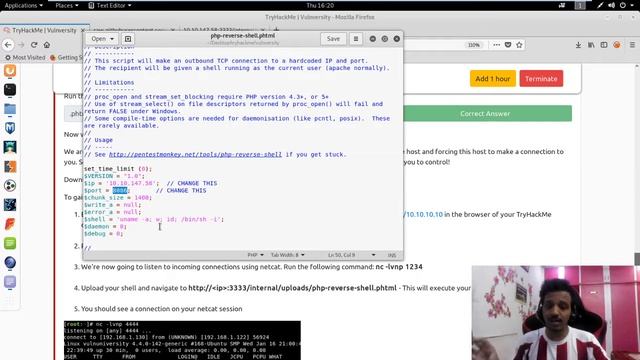Open the blue globe dock application
Viewport: 640px width, 360px height.
coord(10,262)
